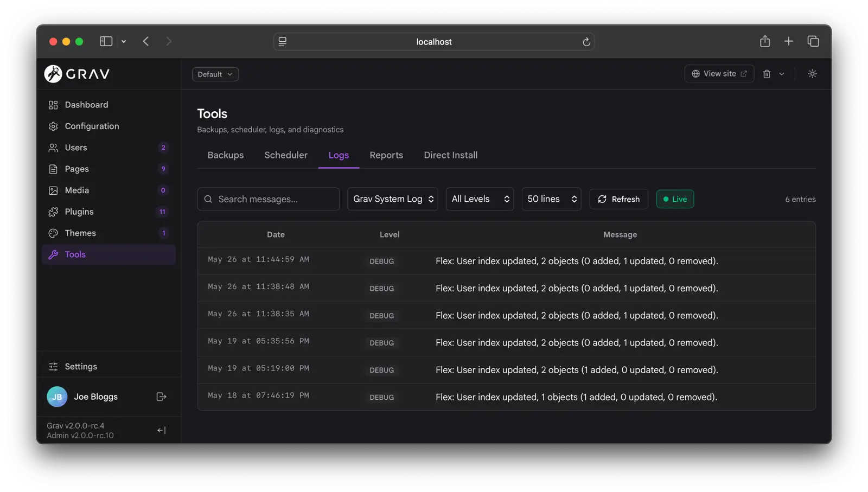Toggle the Safari sidebar icon
The width and height of the screenshot is (868, 492).
tap(106, 41)
